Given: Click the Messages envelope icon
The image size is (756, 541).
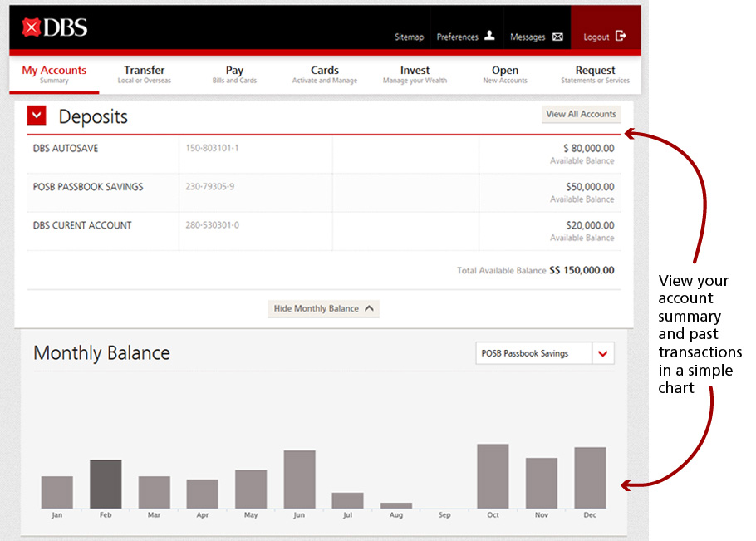Looking at the screenshot, I should click(x=557, y=37).
